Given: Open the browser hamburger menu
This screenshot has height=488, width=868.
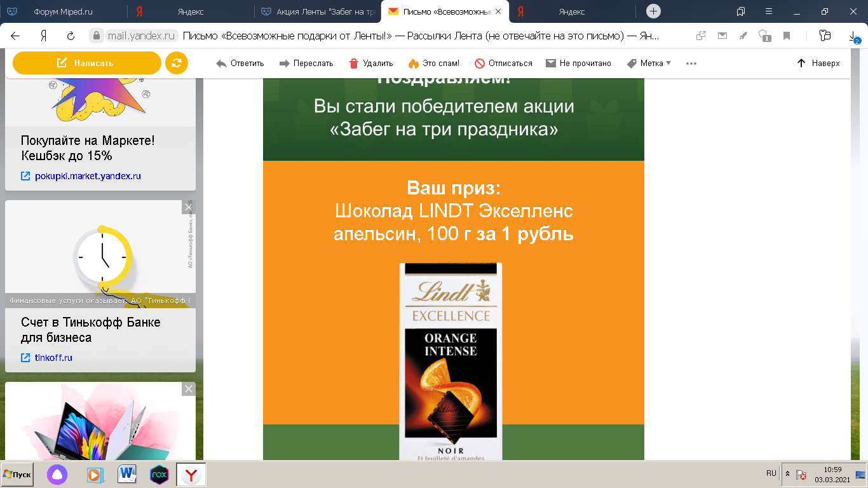Looking at the screenshot, I should [x=770, y=11].
